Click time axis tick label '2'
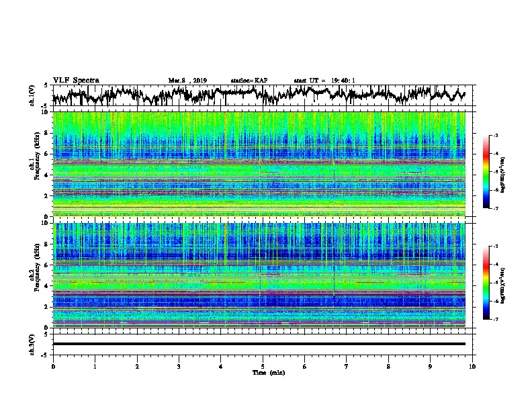Viewport: 532px width, 411px height. pyautogui.click(x=137, y=367)
